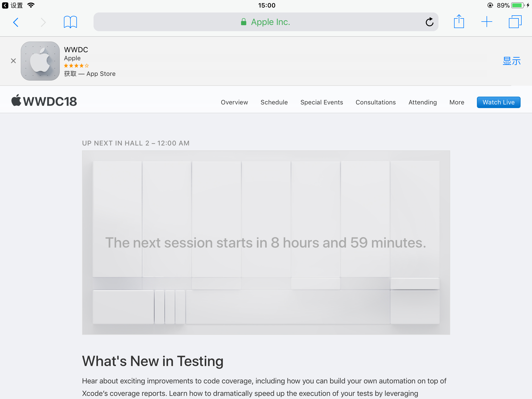Tap the Safari back arrow
Image resolution: width=532 pixels, height=399 pixels.
(x=16, y=22)
